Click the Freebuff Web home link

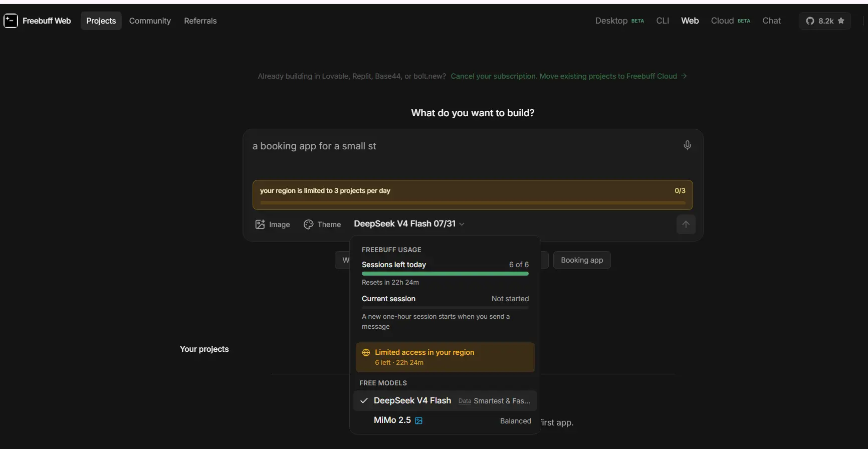click(x=38, y=21)
